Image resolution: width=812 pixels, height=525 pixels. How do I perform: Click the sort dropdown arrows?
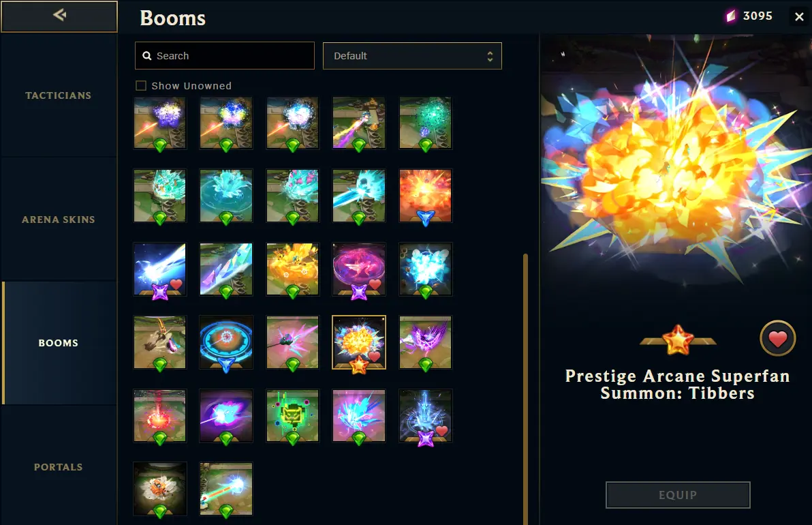click(490, 56)
